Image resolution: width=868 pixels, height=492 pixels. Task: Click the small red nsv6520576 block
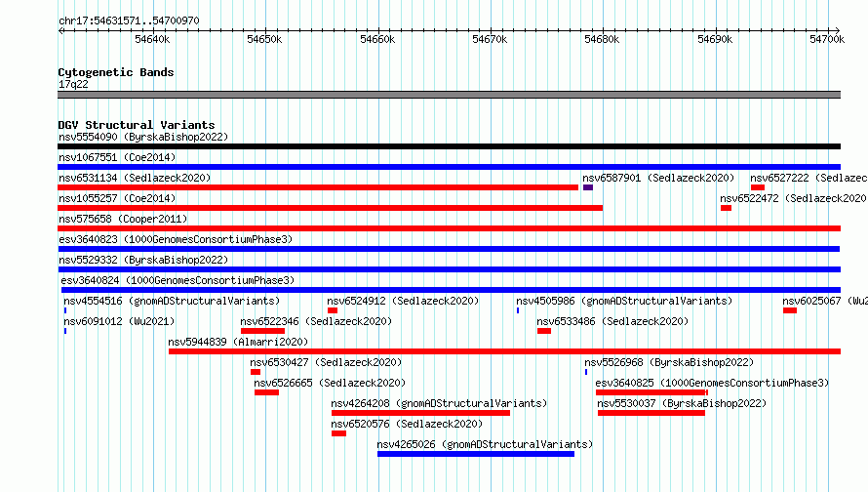click(338, 433)
